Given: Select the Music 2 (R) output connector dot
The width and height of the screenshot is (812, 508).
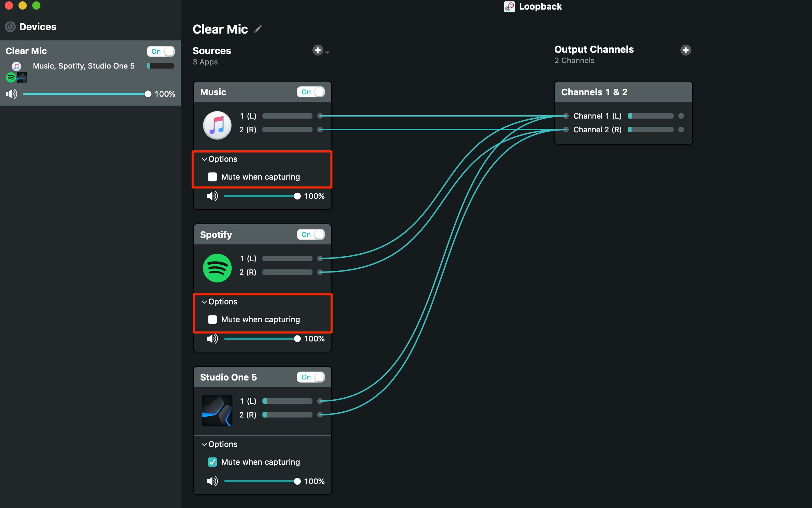Looking at the screenshot, I should point(320,130).
